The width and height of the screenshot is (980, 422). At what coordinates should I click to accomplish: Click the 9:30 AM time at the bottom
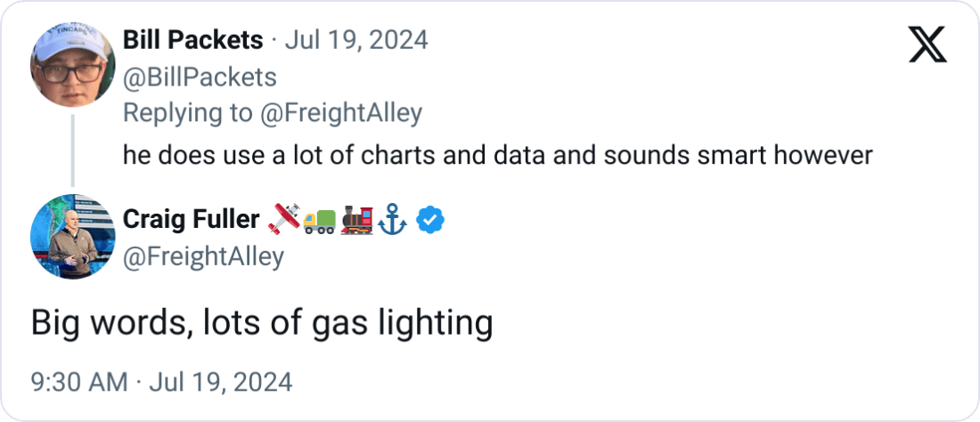click(x=79, y=382)
